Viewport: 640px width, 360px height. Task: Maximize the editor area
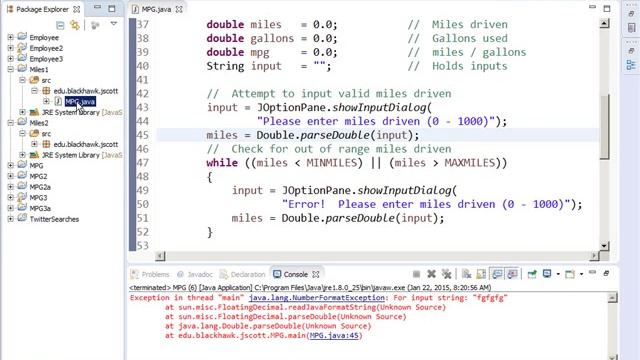[607, 8]
